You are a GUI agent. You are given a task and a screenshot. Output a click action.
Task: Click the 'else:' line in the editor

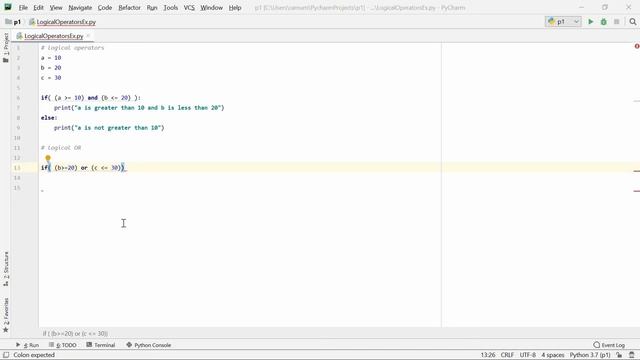click(49, 118)
